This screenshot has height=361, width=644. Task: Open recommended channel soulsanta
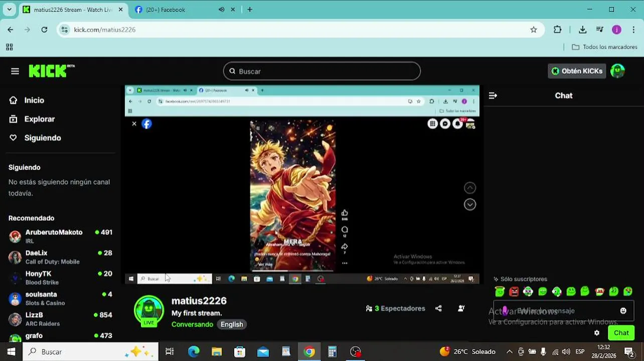[60, 298]
